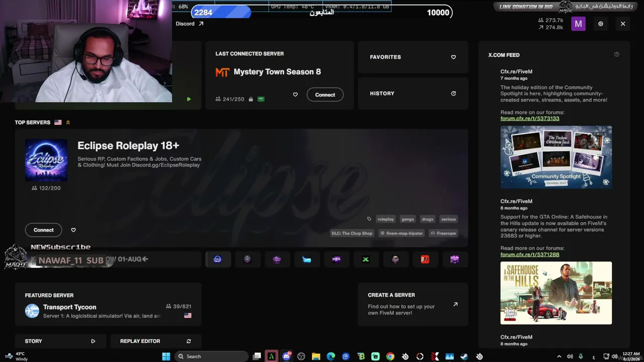Open the History clock icon
This screenshot has height=362, width=644.
453,94
